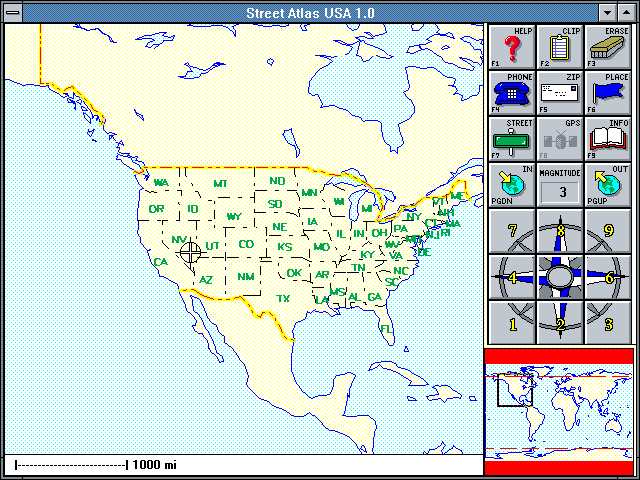Image resolution: width=640 pixels, height=480 pixels.
Task: Click the TX state label on map
Action: click(283, 299)
